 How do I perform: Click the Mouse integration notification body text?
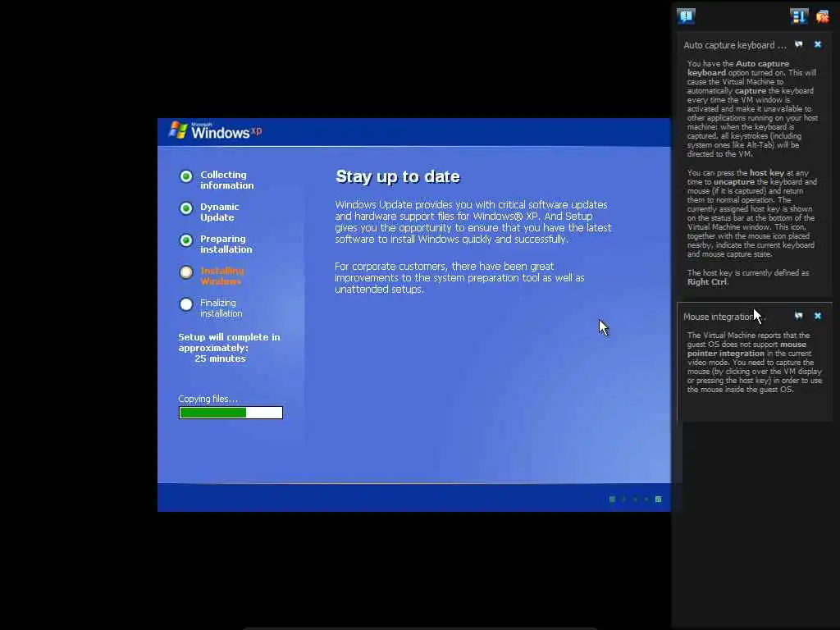tap(755, 362)
